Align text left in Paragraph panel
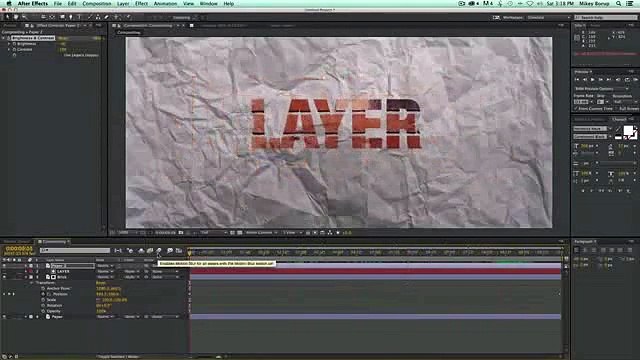The height and width of the screenshot is (360, 640). coord(577,250)
